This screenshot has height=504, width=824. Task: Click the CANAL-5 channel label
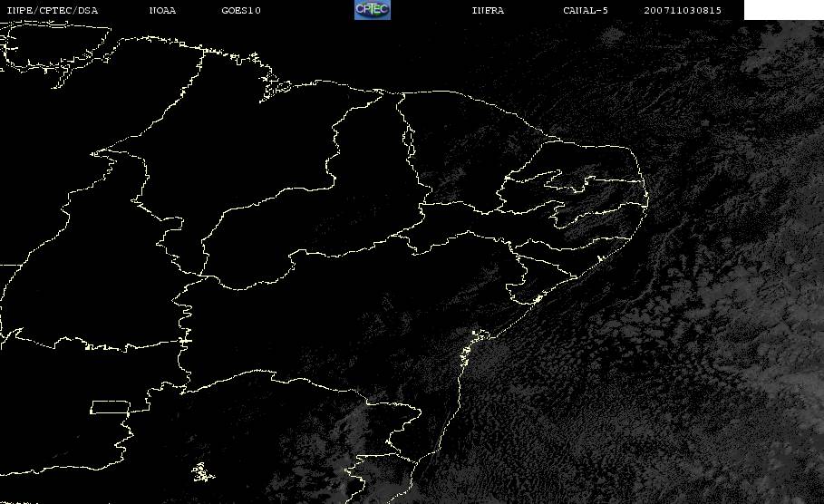click(586, 11)
